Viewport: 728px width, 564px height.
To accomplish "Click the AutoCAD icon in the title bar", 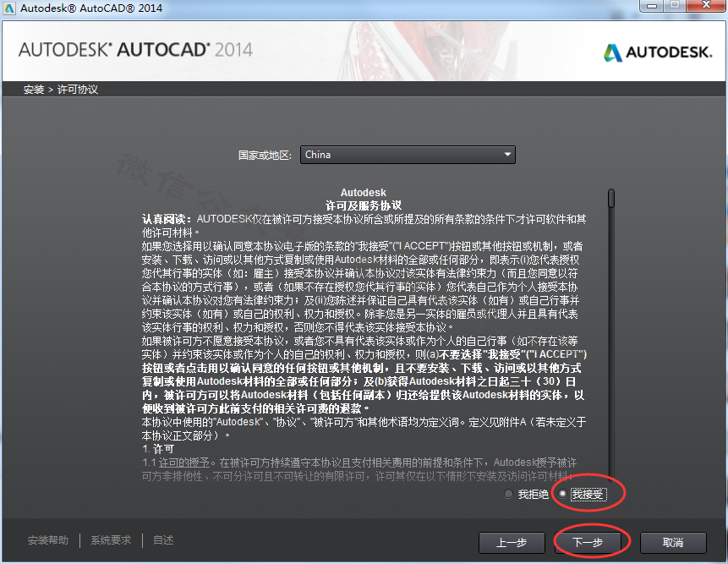I will pos(9,8).
